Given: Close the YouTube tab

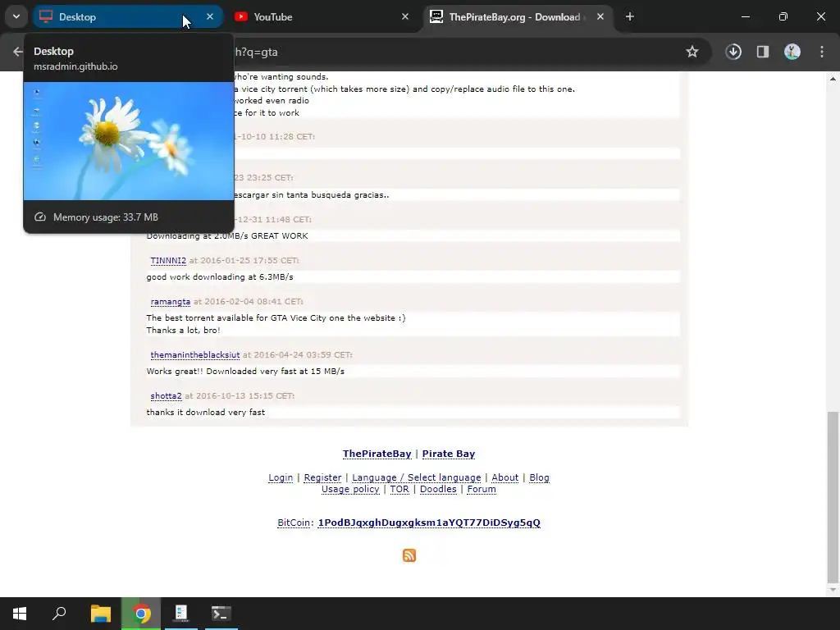Looking at the screenshot, I should click(405, 16).
